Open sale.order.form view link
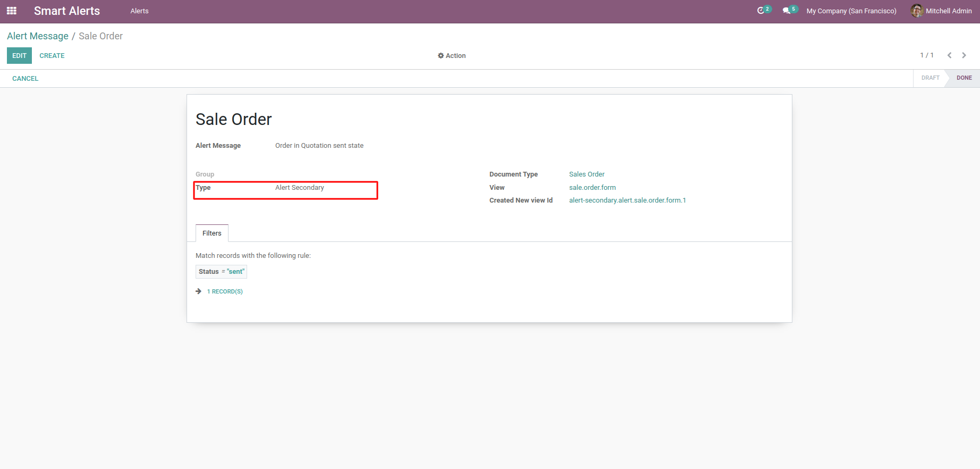Screen dimensions: 980x469 pyautogui.click(x=593, y=188)
